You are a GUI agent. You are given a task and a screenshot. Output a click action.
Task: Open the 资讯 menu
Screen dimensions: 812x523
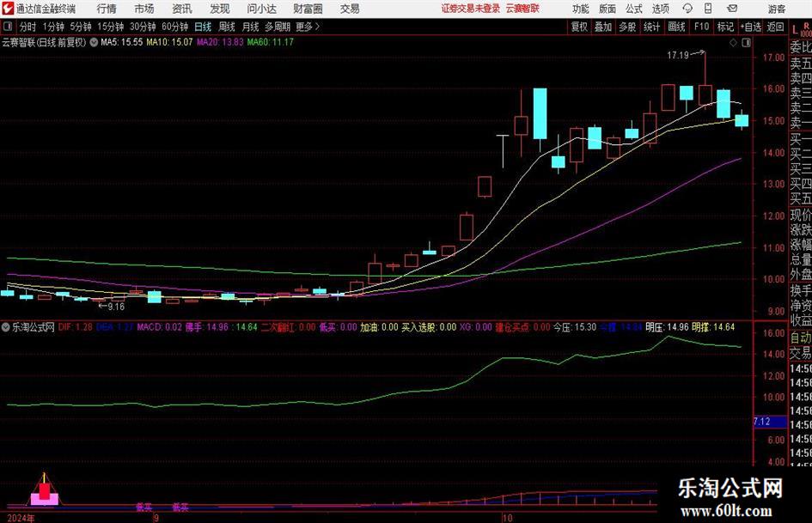[182, 9]
